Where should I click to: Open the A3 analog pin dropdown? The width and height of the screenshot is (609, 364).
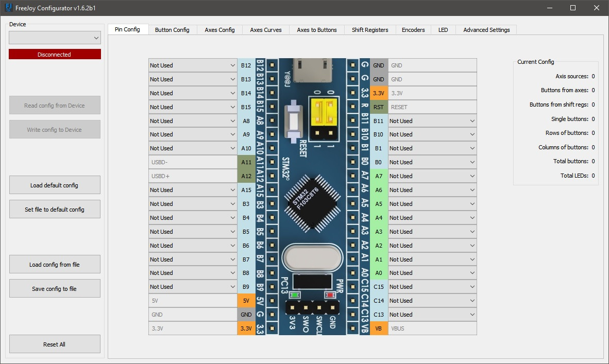click(x=432, y=232)
